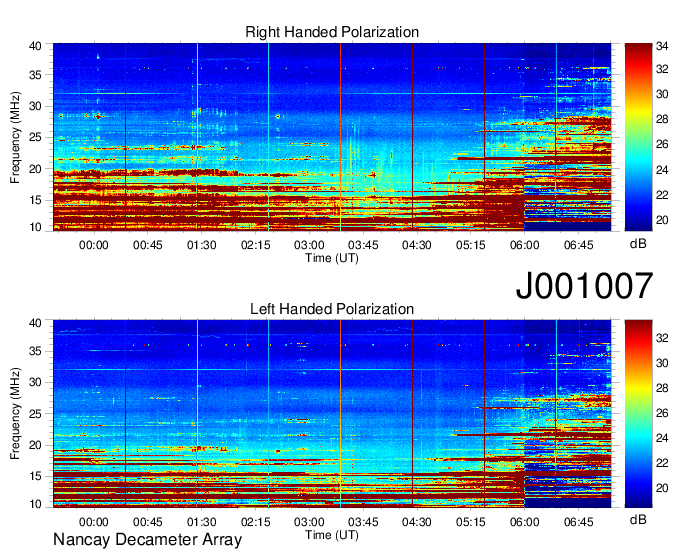Click the '06:45' tick label on top plot
The width and height of the screenshot is (680, 552).
coord(579,245)
